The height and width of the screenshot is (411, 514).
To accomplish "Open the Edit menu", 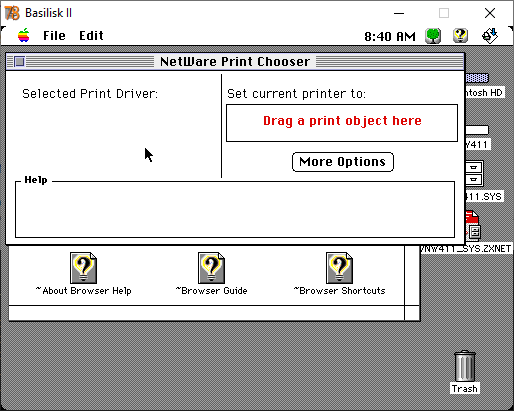I will [x=91, y=35].
